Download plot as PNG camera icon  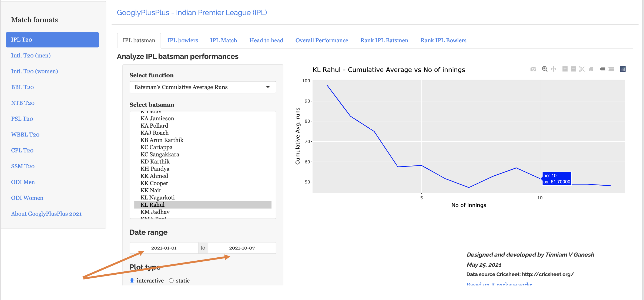point(533,69)
